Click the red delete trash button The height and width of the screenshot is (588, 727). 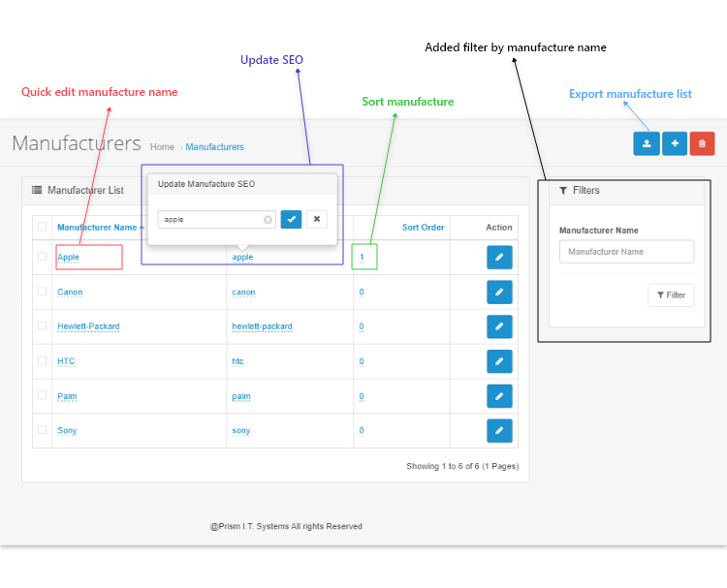(x=702, y=143)
